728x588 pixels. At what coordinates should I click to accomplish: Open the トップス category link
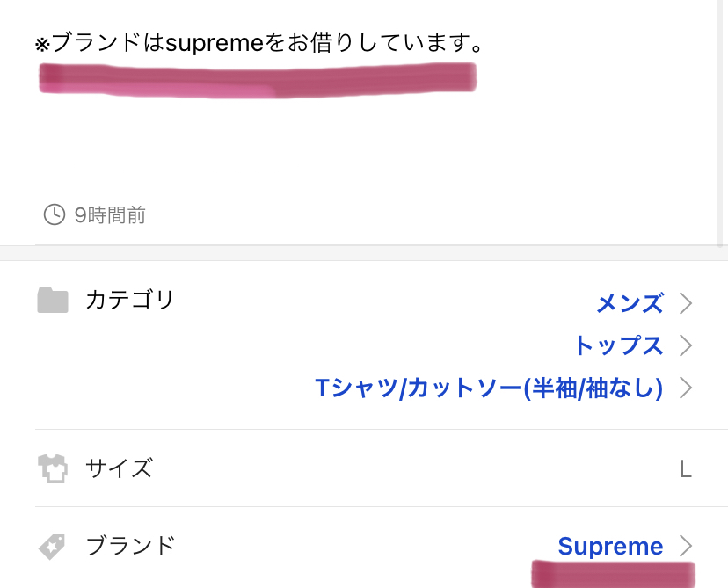[x=618, y=345]
